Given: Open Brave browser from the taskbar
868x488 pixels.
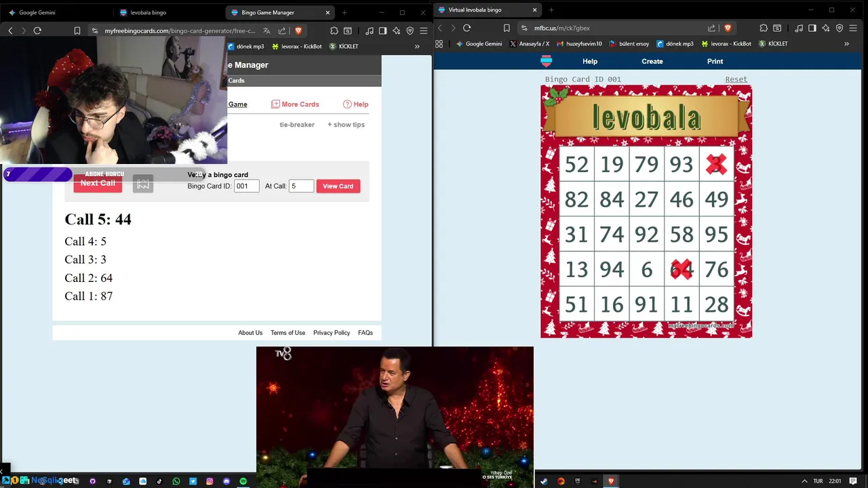Looking at the screenshot, I should click(x=611, y=481).
